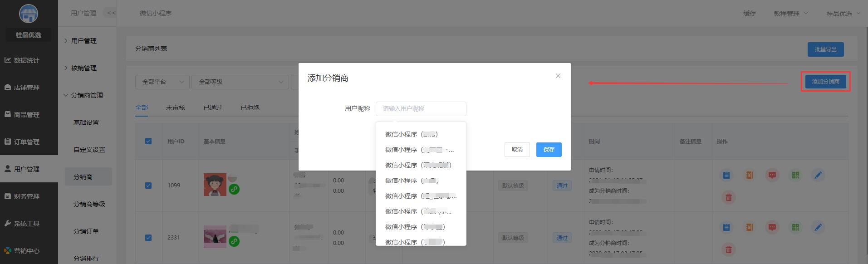Focus the 用户昵称 input field
The image size is (868, 264).
click(x=421, y=109)
